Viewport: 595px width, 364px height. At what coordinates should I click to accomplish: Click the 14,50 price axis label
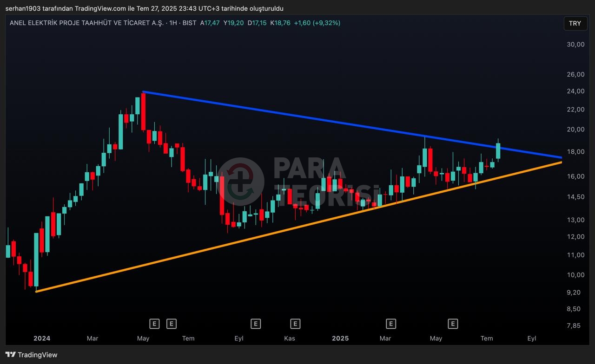click(x=575, y=197)
